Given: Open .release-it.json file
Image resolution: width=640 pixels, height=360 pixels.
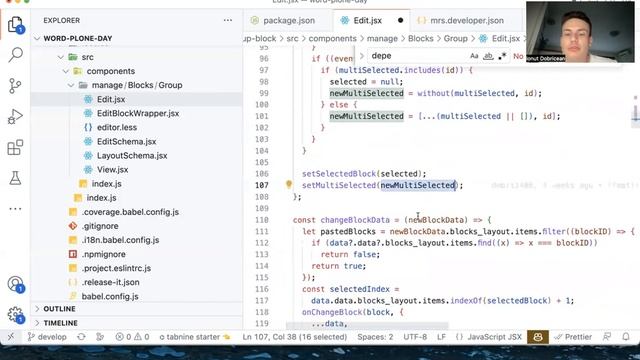Looking at the screenshot, I should point(137,282).
